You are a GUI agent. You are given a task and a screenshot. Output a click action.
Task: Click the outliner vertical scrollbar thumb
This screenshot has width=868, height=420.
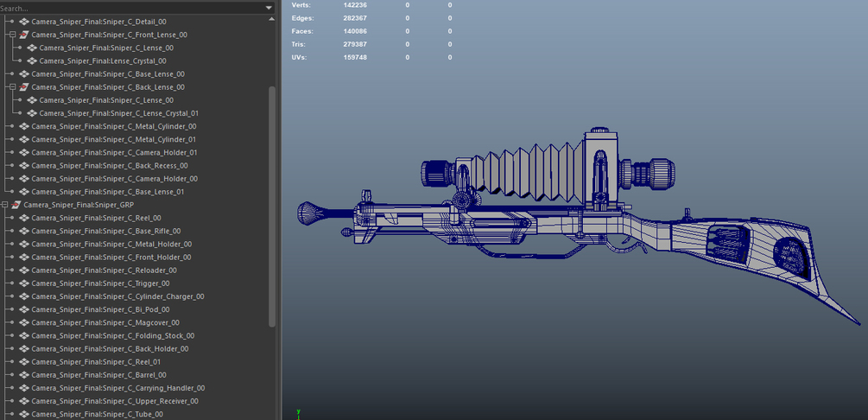tap(272, 207)
